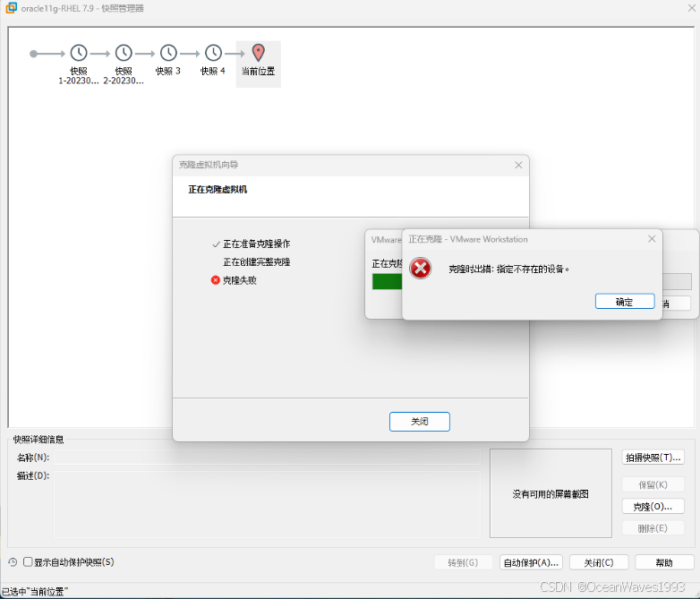
Task: Select snapshot 1-20230... clock icon
Action: pos(79,53)
